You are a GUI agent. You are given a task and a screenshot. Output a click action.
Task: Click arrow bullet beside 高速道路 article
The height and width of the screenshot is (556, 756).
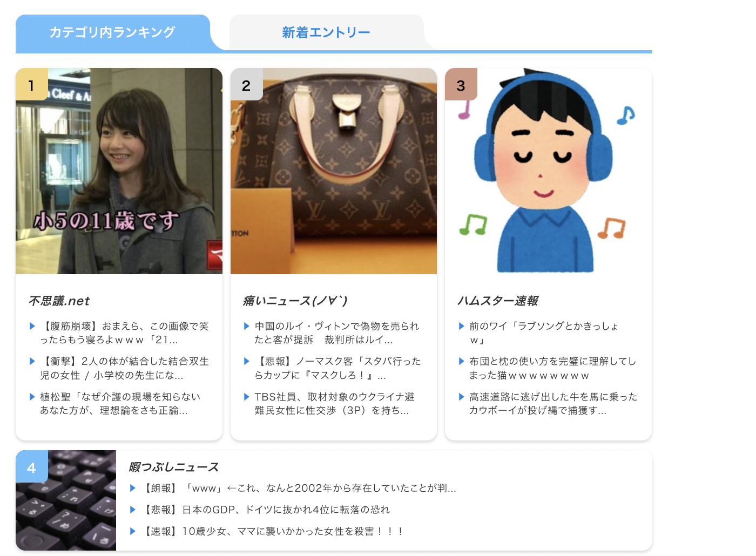(462, 397)
